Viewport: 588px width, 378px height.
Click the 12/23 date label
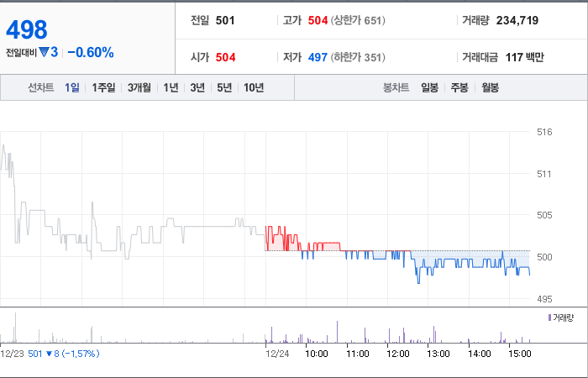pyautogui.click(x=12, y=354)
